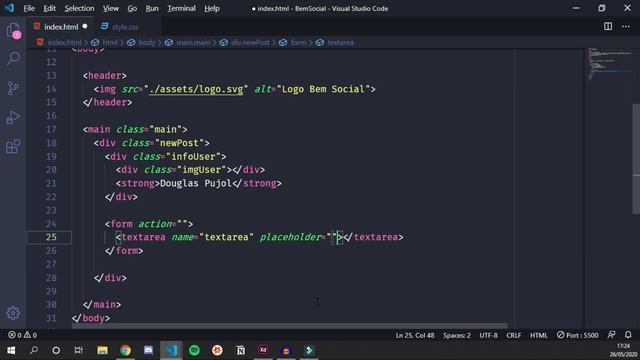Open Task View on the taskbar

click(78, 350)
